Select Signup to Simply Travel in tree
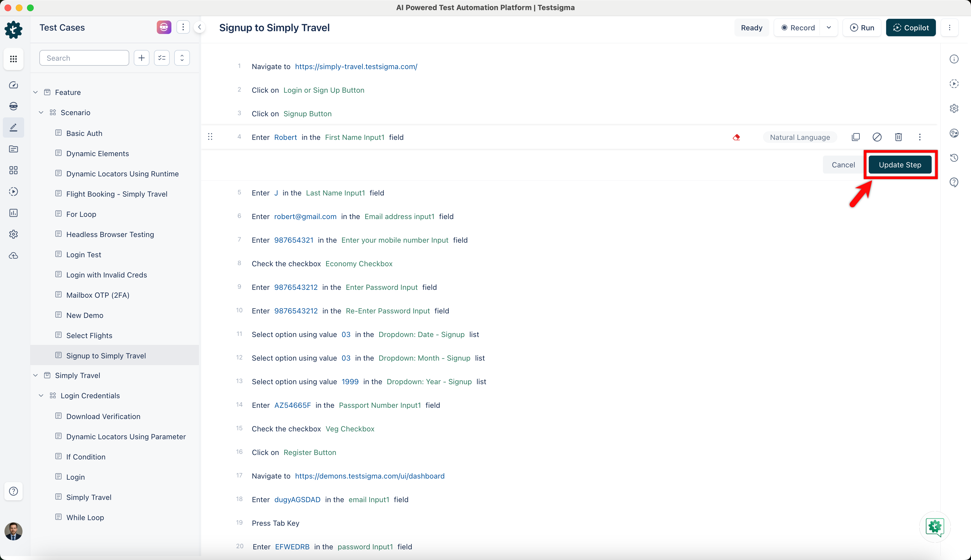The height and width of the screenshot is (560, 971). pyautogui.click(x=115, y=355)
